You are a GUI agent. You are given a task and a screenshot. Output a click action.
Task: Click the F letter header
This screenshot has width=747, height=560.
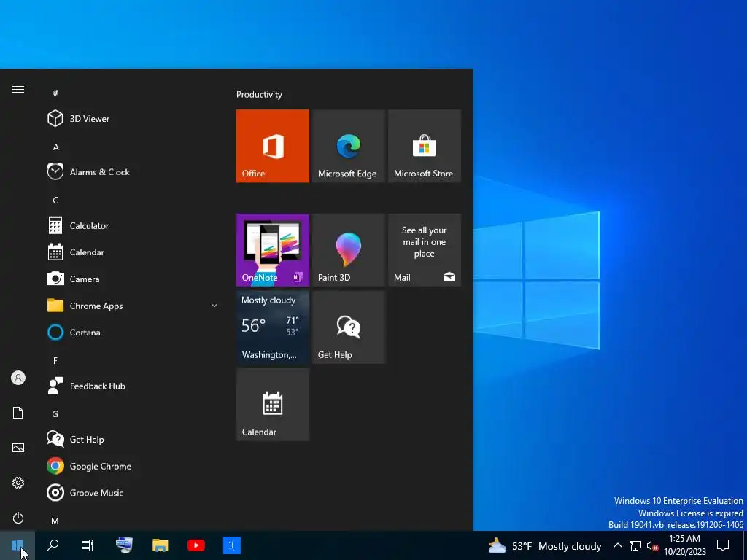coord(55,360)
